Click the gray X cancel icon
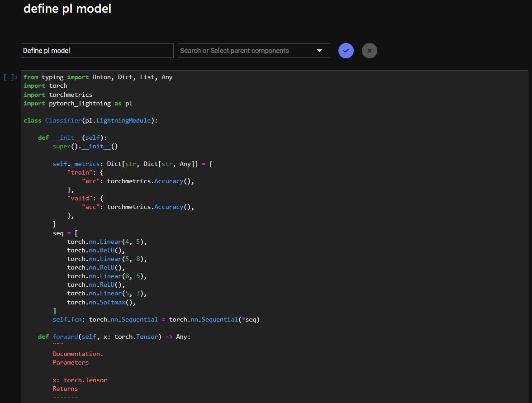Screen dimensions: 532x403 point(369,51)
